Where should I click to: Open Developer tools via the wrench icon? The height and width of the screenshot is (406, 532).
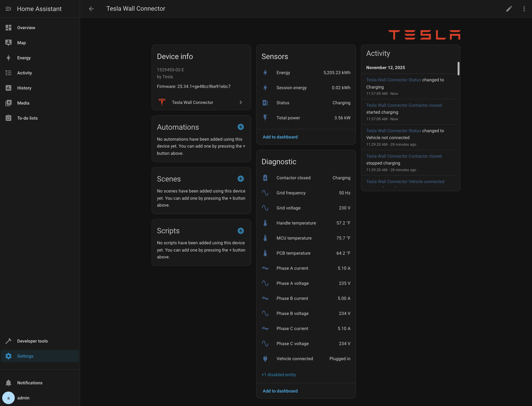8,341
